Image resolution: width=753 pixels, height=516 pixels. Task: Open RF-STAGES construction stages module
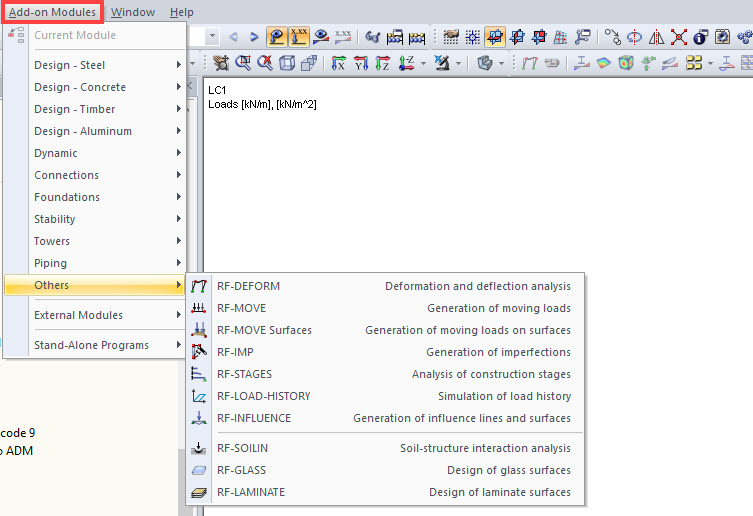click(385, 374)
